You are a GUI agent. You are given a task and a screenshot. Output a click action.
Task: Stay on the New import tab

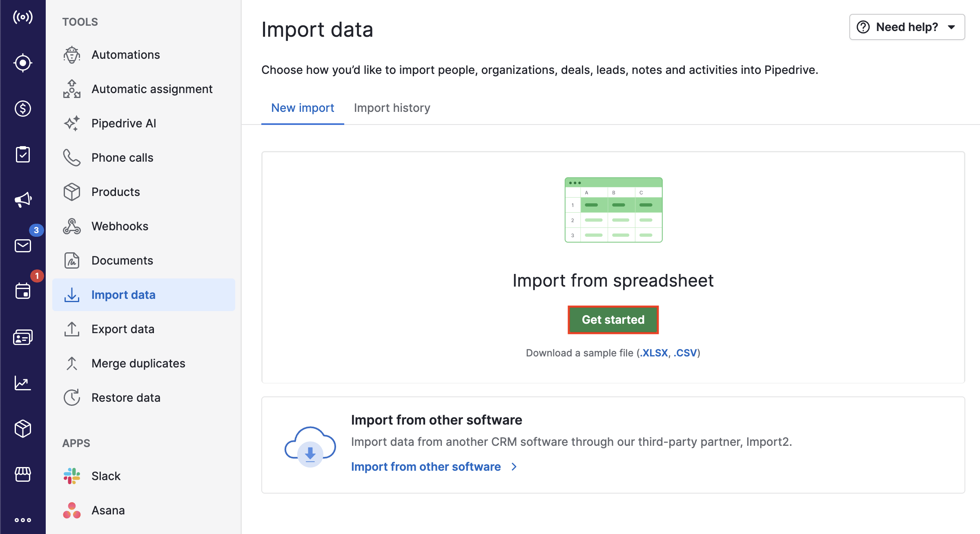(x=302, y=108)
